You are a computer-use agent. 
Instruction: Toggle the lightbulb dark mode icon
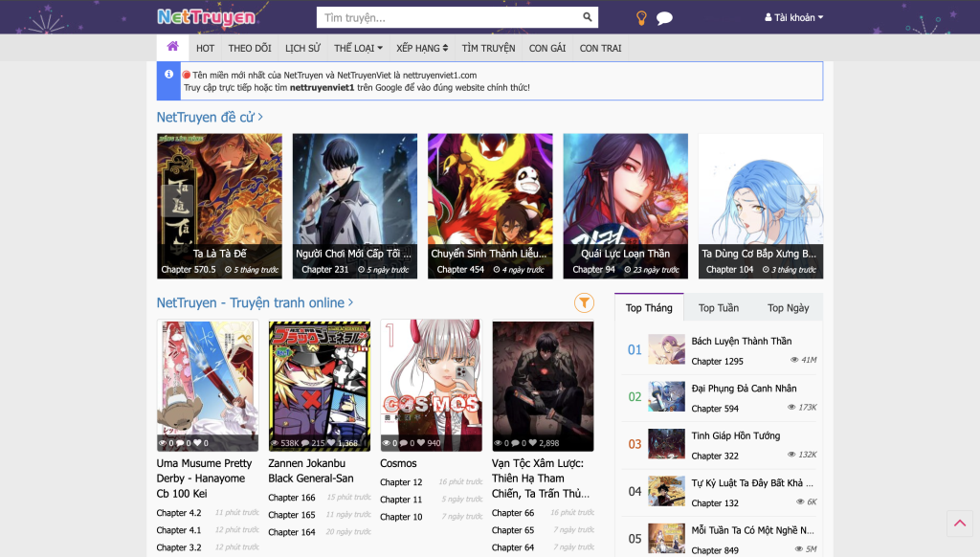(x=642, y=18)
